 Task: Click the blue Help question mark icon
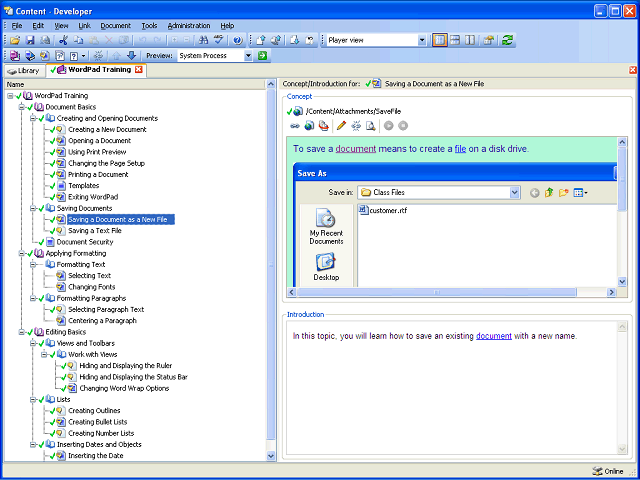[238, 40]
